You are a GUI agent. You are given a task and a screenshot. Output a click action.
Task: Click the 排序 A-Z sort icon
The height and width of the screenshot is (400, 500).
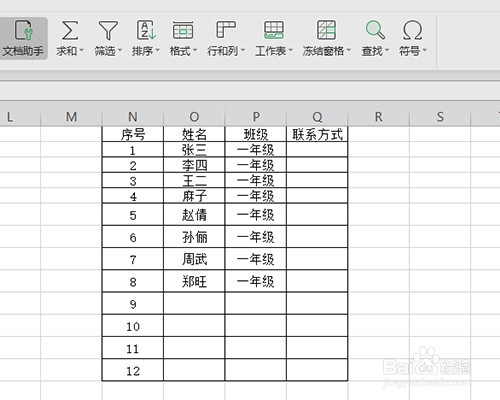[x=146, y=30]
